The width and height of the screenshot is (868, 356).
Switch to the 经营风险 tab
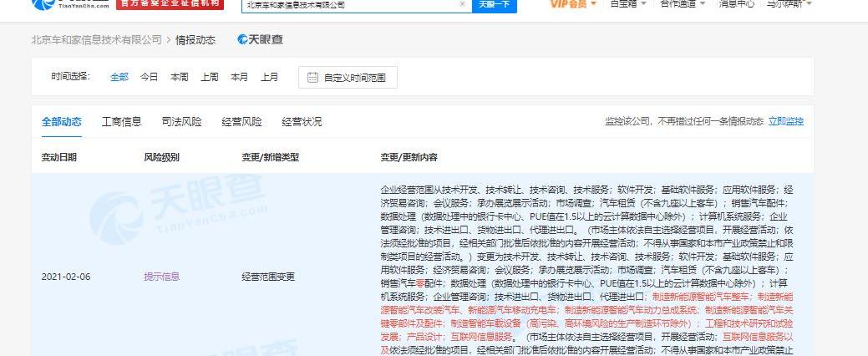tap(242, 122)
